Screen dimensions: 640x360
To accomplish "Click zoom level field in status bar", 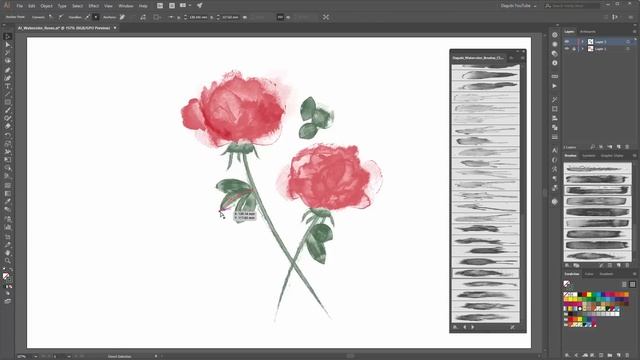I will [x=24, y=356].
